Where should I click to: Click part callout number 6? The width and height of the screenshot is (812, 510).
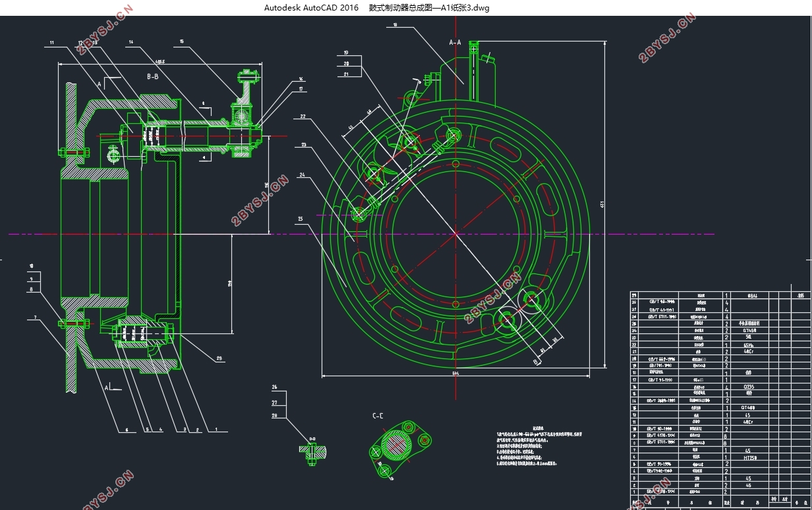[x=125, y=430]
